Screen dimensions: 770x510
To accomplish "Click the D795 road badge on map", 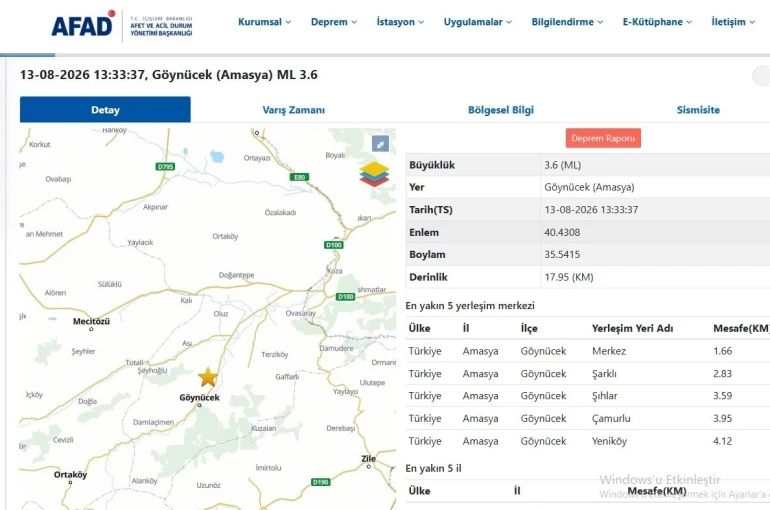I will [x=165, y=166].
